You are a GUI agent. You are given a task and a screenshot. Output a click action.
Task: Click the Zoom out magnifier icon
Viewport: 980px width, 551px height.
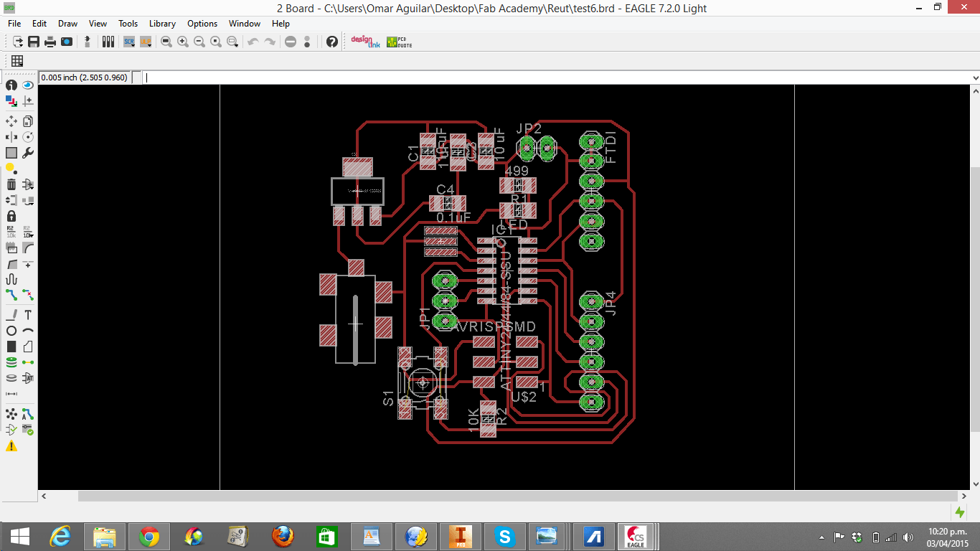tap(199, 42)
